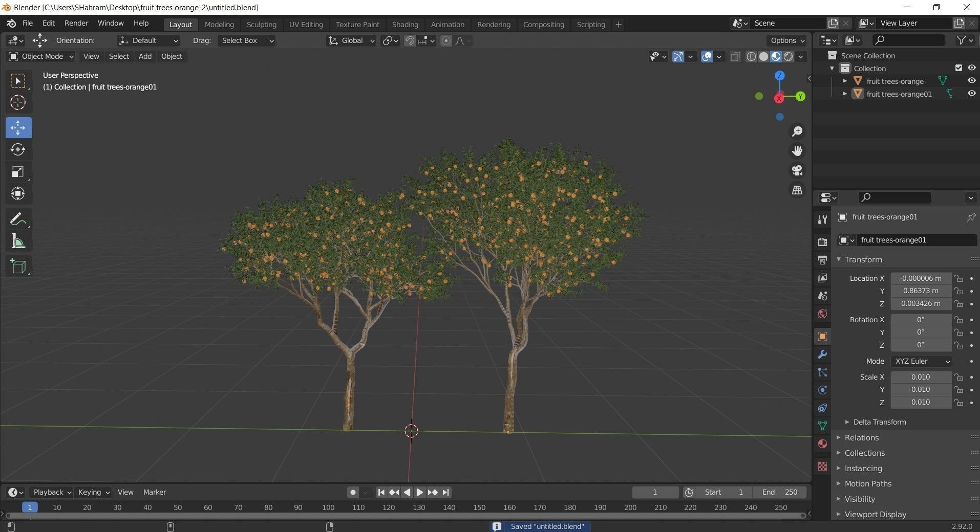Screen dimensions: 980x532
Task: Open Global transform orientation dropdown
Action: [351, 40]
